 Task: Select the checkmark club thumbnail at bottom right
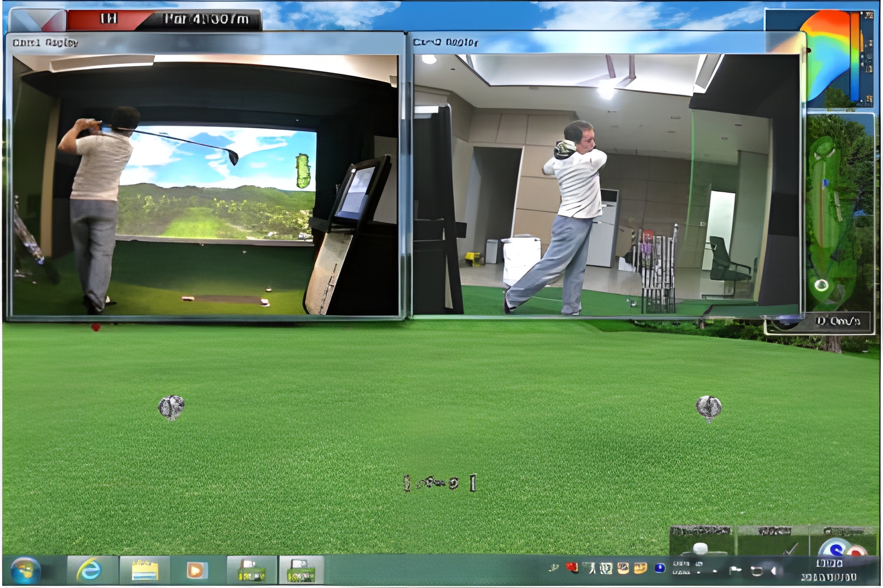(x=773, y=542)
